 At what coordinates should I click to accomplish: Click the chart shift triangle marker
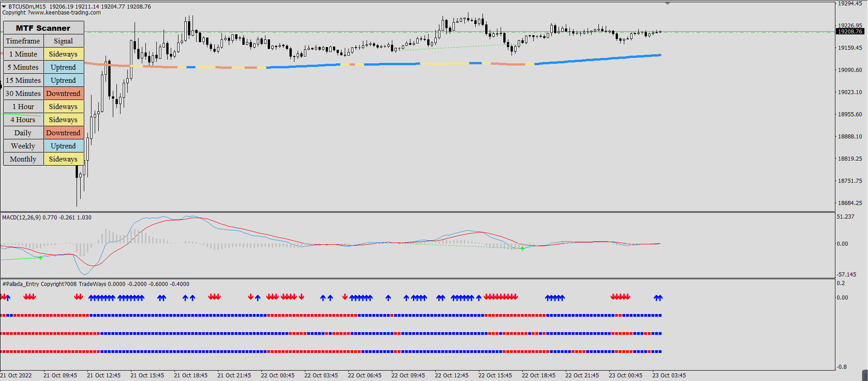pos(667,4)
